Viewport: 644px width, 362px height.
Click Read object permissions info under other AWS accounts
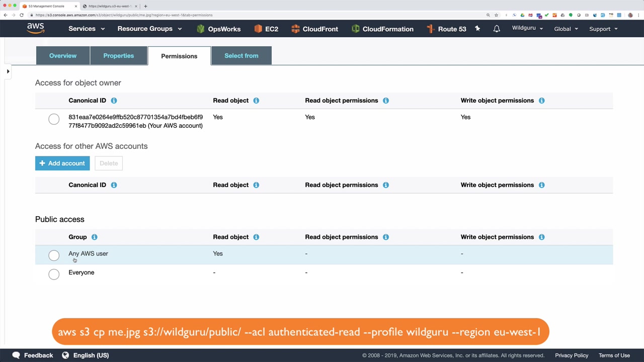click(x=386, y=185)
